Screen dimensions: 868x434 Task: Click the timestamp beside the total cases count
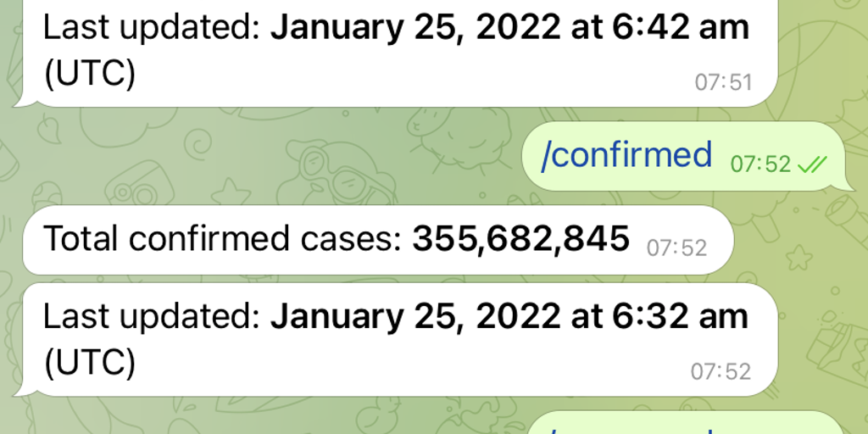(x=676, y=248)
